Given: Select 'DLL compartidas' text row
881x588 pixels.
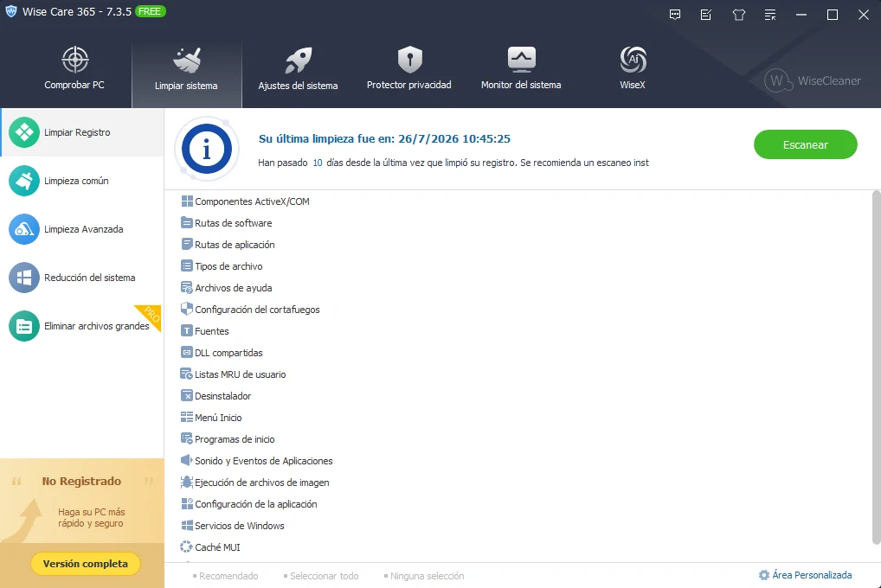Looking at the screenshot, I should (228, 353).
